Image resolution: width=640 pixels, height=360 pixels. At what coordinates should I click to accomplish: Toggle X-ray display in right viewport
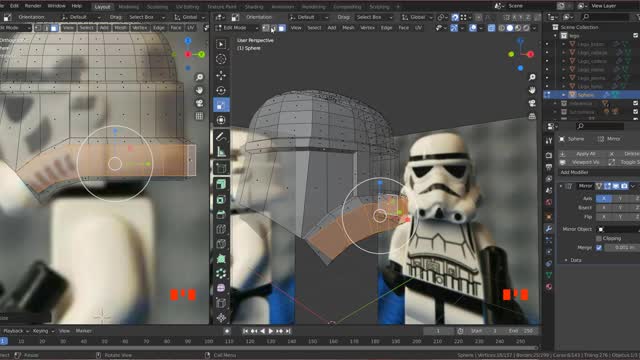pyautogui.click(x=491, y=28)
